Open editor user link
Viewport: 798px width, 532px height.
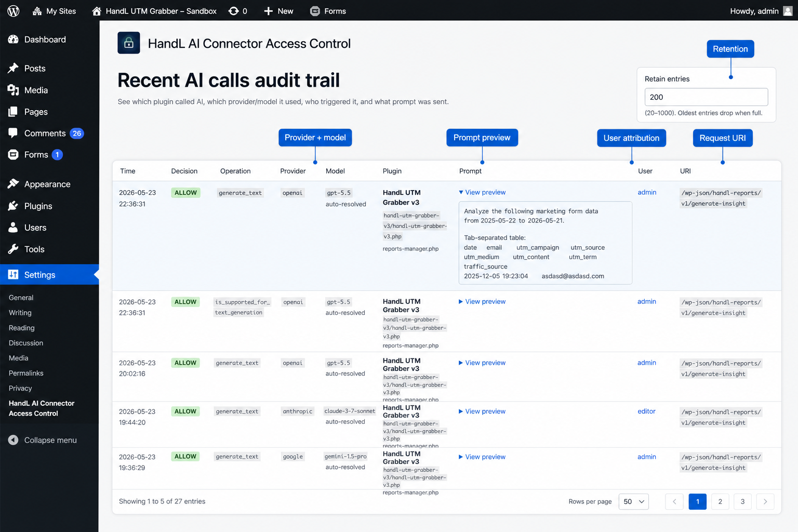646,411
